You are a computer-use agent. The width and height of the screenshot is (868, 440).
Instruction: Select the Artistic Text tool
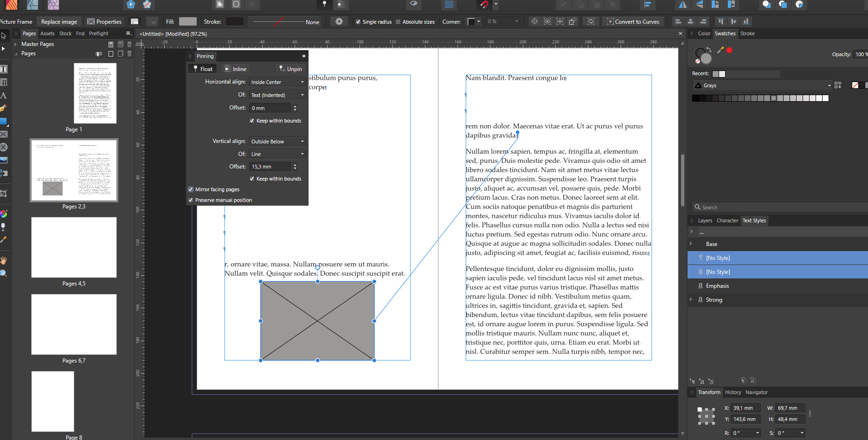[x=3, y=95]
